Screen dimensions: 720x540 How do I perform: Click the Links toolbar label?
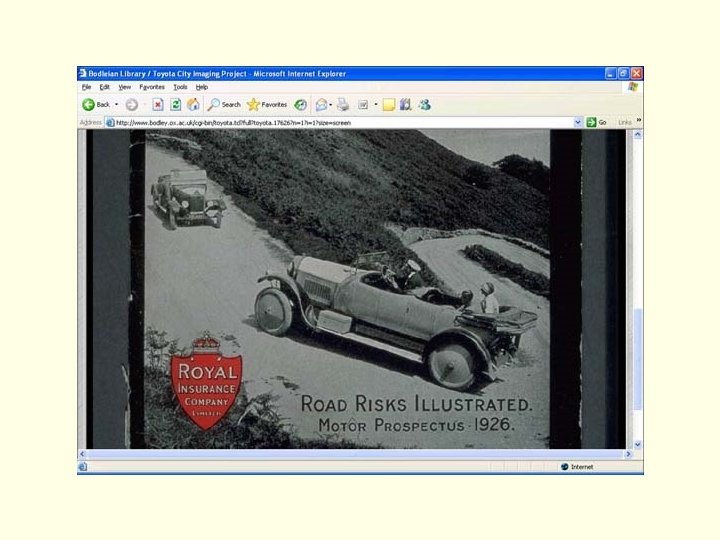(624, 123)
